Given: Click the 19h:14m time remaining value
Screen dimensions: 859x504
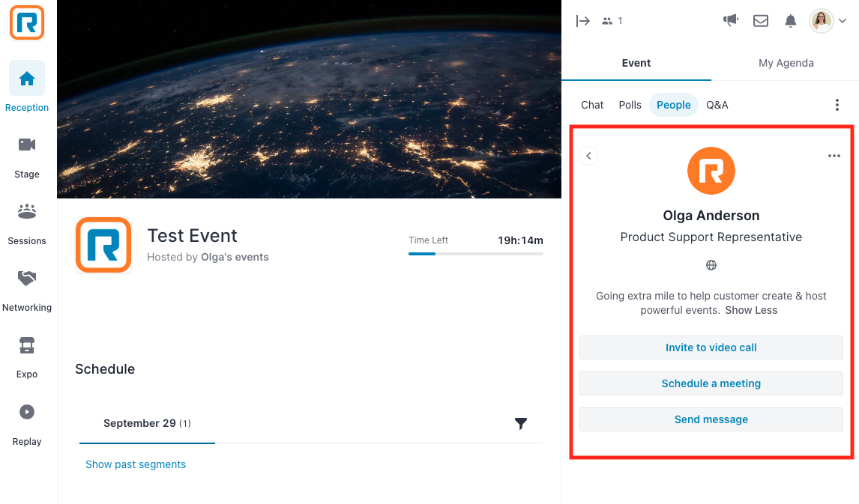Looking at the screenshot, I should 520,240.
